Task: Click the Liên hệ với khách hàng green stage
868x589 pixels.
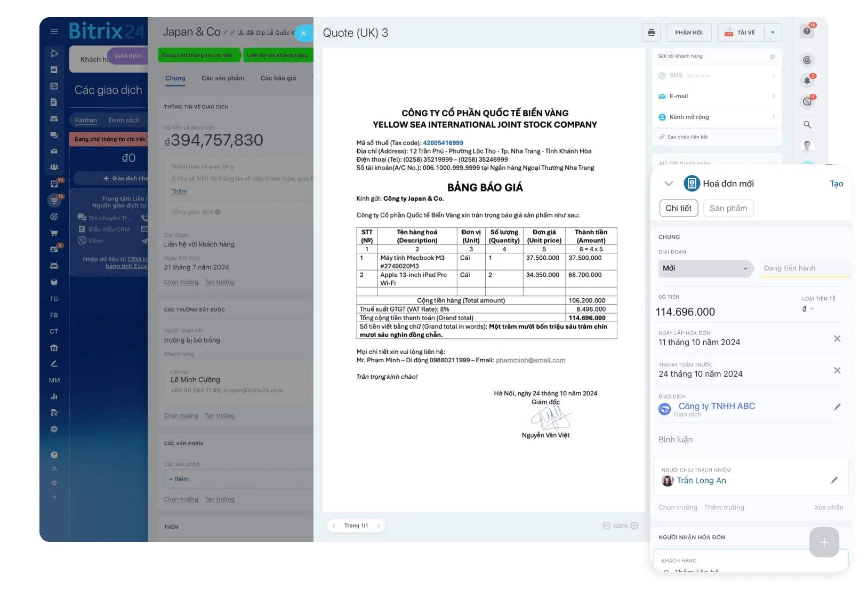Action: [277, 55]
